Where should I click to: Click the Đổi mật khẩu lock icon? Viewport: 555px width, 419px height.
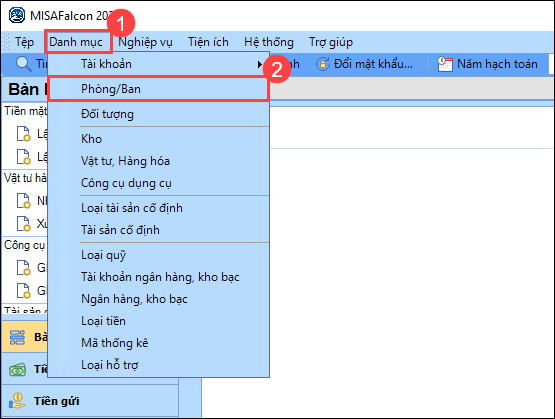pos(322,64)
